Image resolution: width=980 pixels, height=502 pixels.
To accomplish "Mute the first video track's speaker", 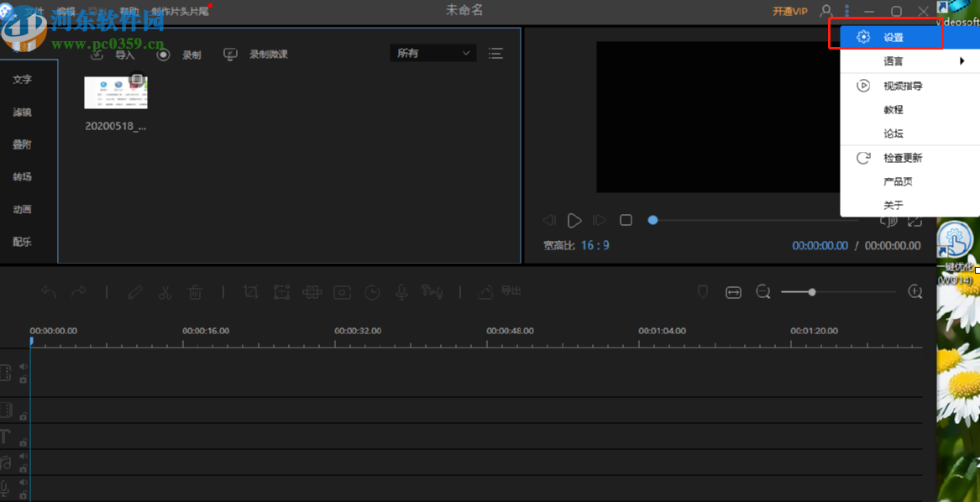I will pyautogui.click(x=24, y=367).
